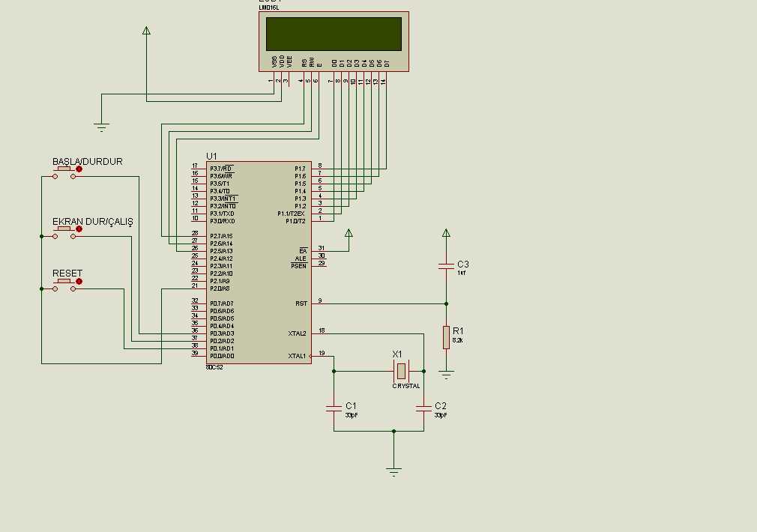Click the junction dot above the bottom ground

(x=393, y=431)
